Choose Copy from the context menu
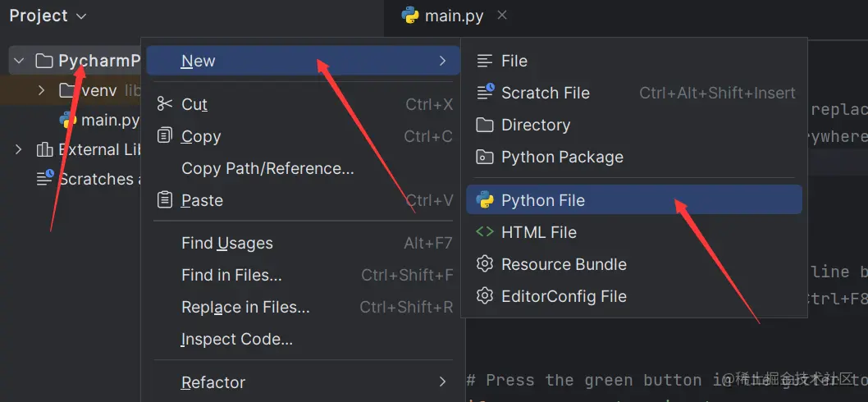868x402 pixels. [x=303, y=136]
